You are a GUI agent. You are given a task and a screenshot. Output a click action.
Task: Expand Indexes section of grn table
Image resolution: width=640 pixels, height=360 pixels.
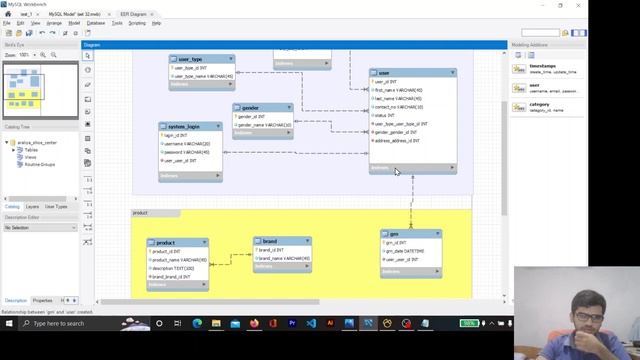click(437, 271)
